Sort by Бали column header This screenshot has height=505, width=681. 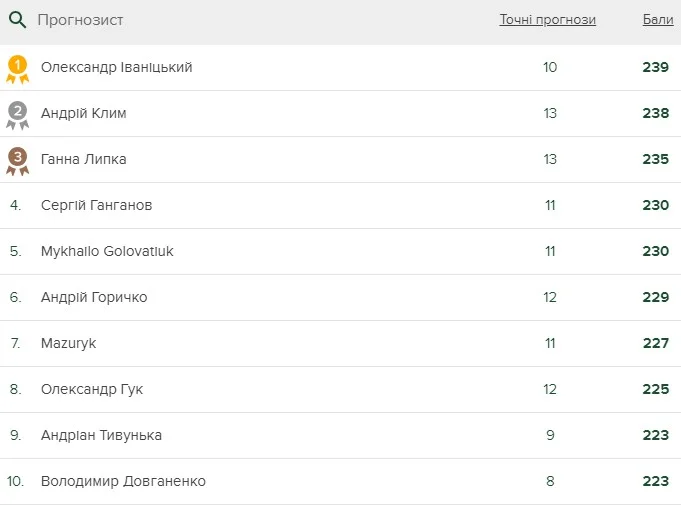657,20
